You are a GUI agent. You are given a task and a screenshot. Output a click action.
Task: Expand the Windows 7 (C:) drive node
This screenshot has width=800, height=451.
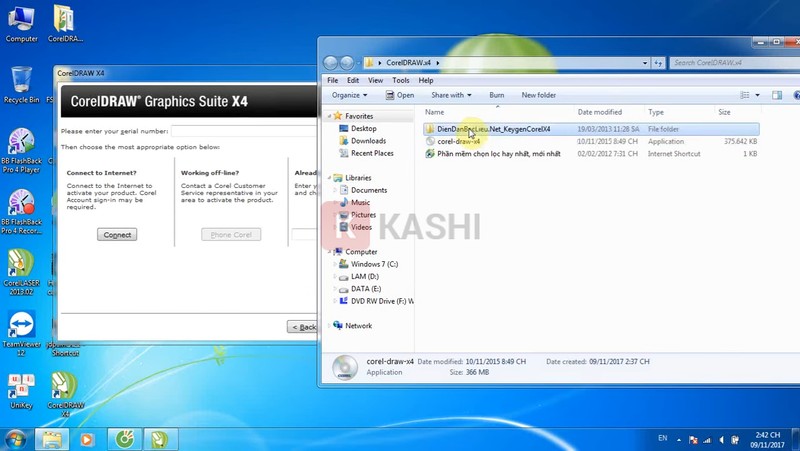tap(335, 264)
